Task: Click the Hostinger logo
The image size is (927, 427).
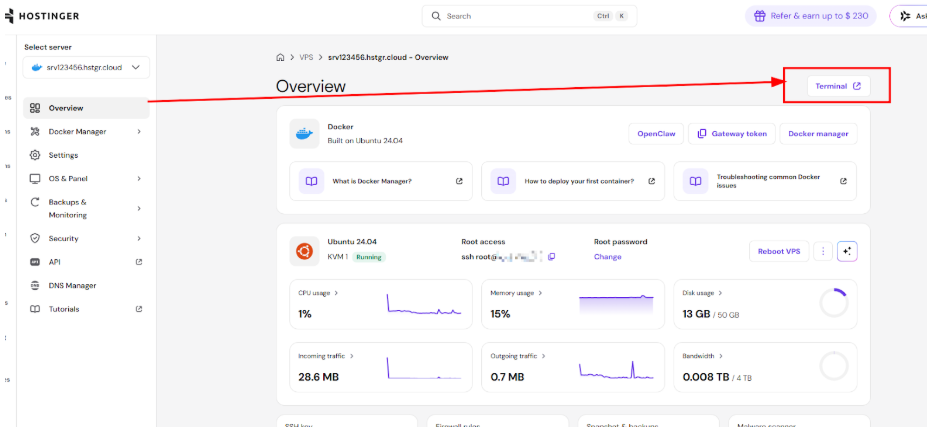Action: click(45, 16)
